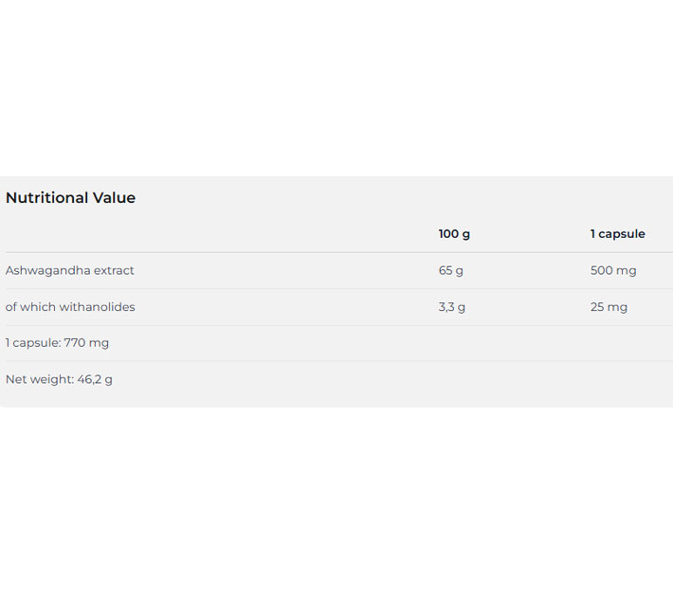Click the 'of which' text
673x616 pixels.
click(x=30, y=307)
